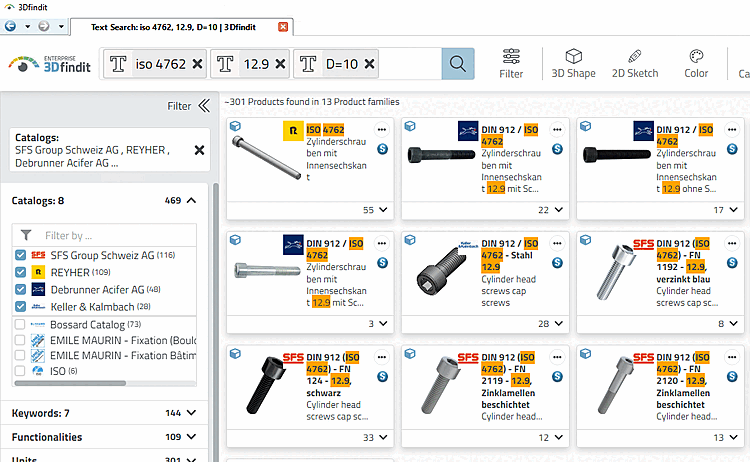This screenshot has width=750, height=462.
Task: Click 3D cube icon on REYHER card
Action: [x=235, y=126]
